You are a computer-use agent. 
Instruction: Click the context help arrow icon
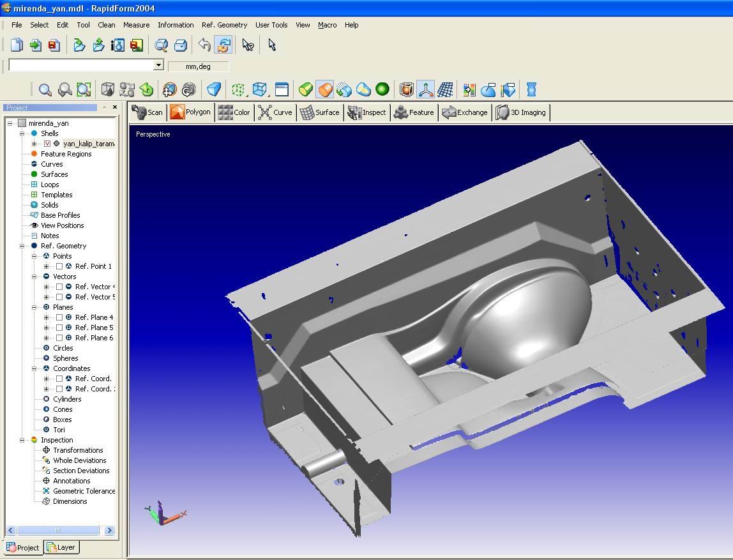pyautogui.click(x=248, y=45)
